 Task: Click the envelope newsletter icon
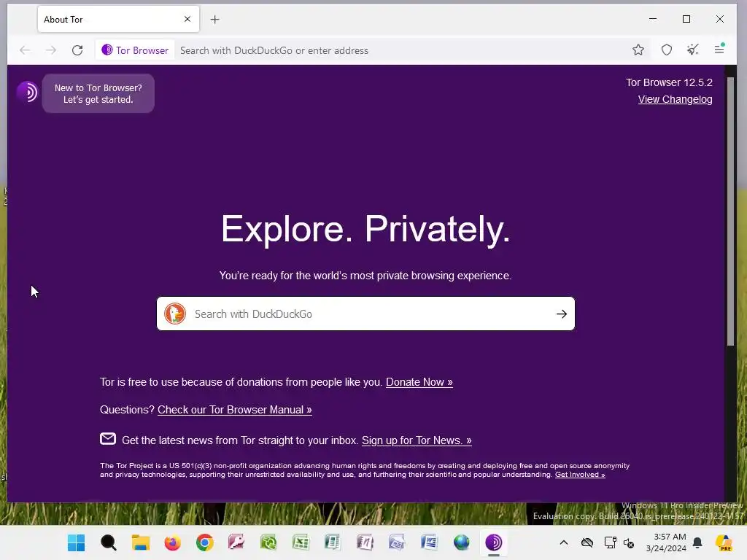(x=108, y=438)
